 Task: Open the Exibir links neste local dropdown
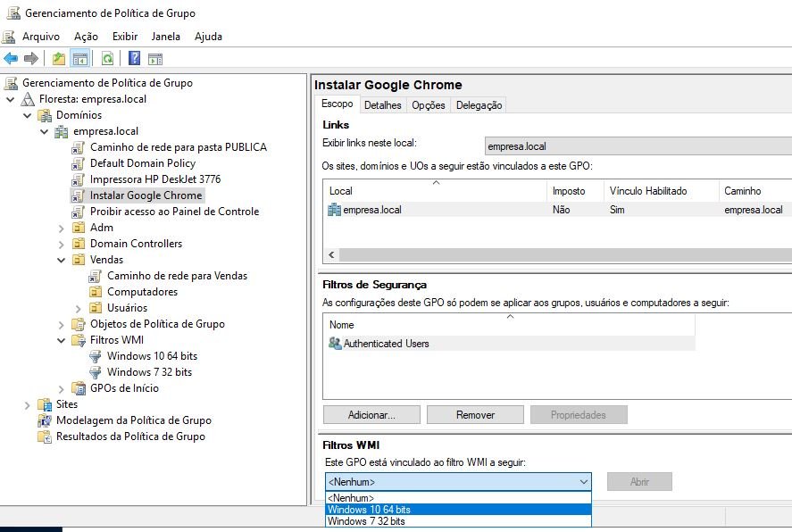click(x=638, y=146)
